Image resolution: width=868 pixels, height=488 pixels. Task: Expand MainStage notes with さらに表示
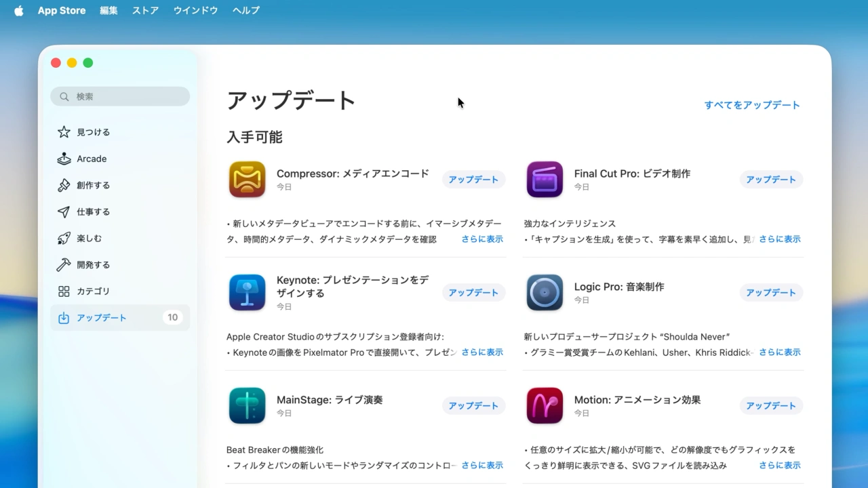pyautogui.click(x=482, y=466)
